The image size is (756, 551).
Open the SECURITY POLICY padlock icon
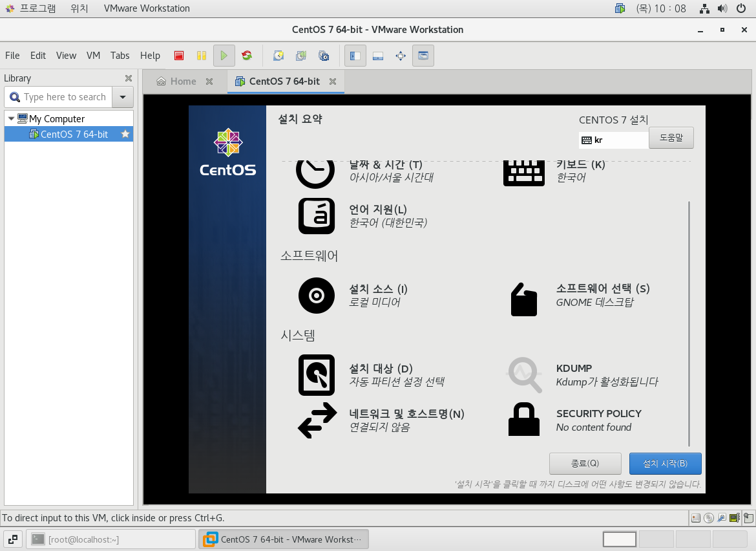click(x=524, y=419)
